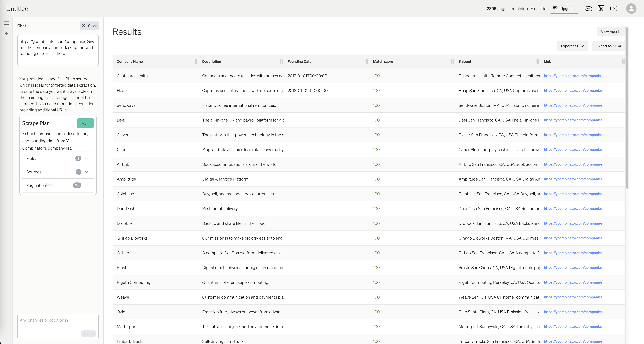
Task: Toggle the Pagination Off switch
Action: tap(77, 185)
